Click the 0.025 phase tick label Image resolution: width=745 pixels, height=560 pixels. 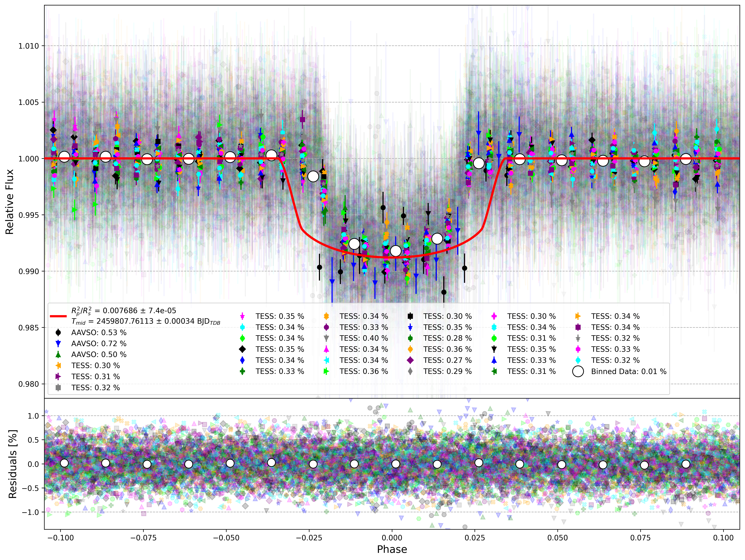(x=475, y=537)
